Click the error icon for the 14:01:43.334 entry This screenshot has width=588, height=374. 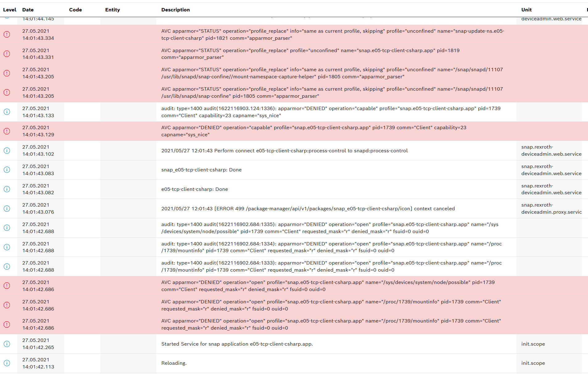click(x=7, y=35)
